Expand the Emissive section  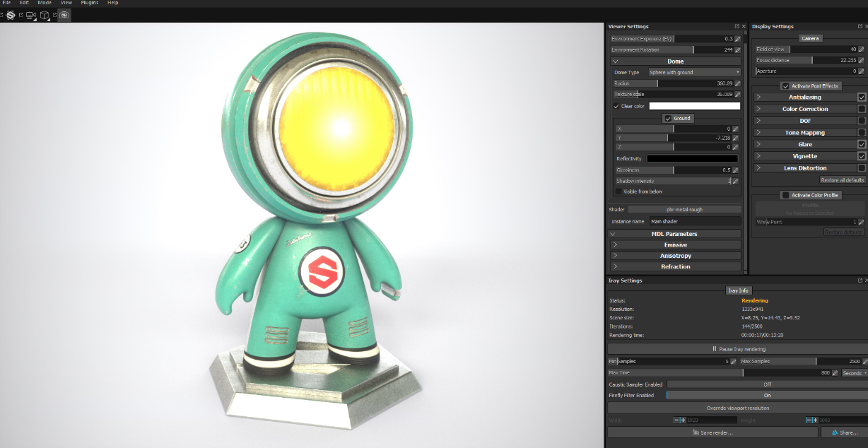pyautogui.click(x=675, y=244)
